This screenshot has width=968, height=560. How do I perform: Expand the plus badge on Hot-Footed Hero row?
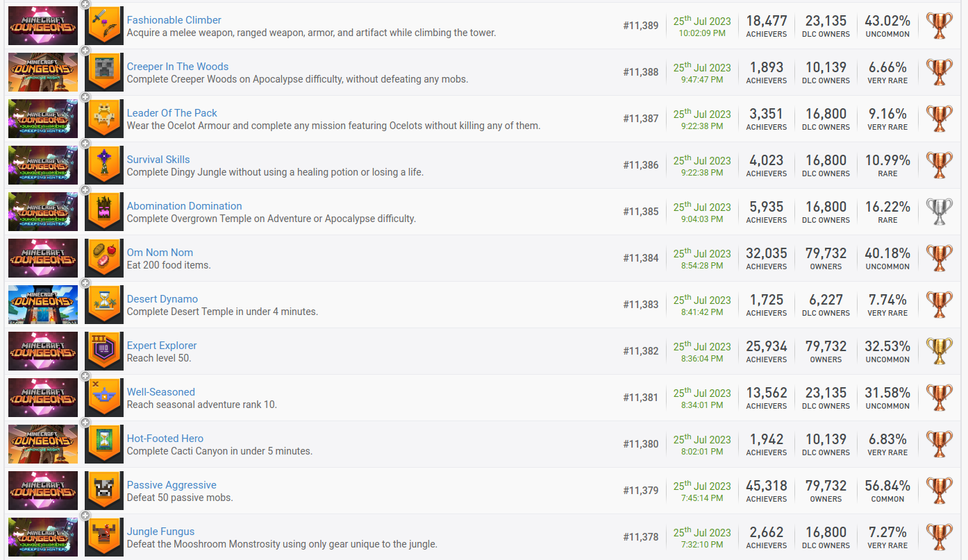85,423
